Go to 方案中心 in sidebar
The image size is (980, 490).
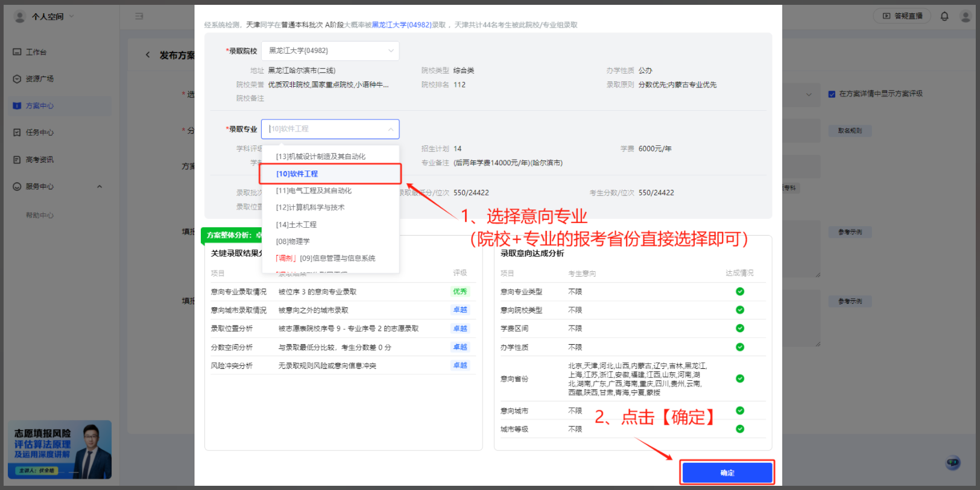40,105
